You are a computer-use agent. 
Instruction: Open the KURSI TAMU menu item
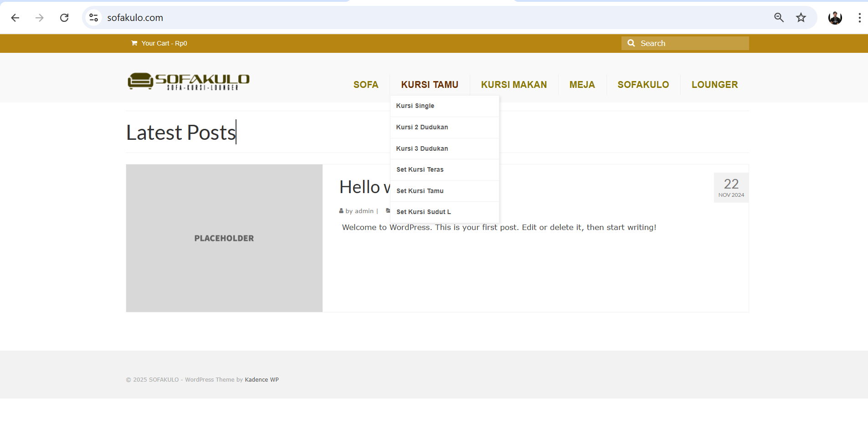430,85
